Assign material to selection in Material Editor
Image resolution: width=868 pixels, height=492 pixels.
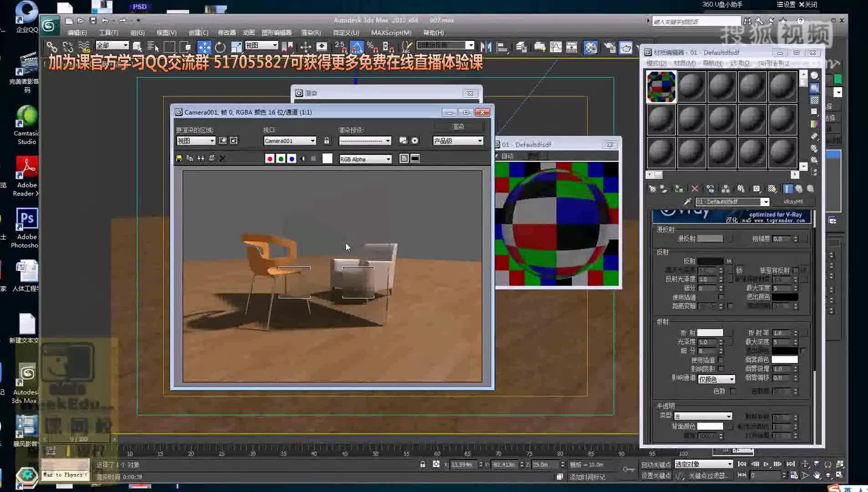[679, 189]
